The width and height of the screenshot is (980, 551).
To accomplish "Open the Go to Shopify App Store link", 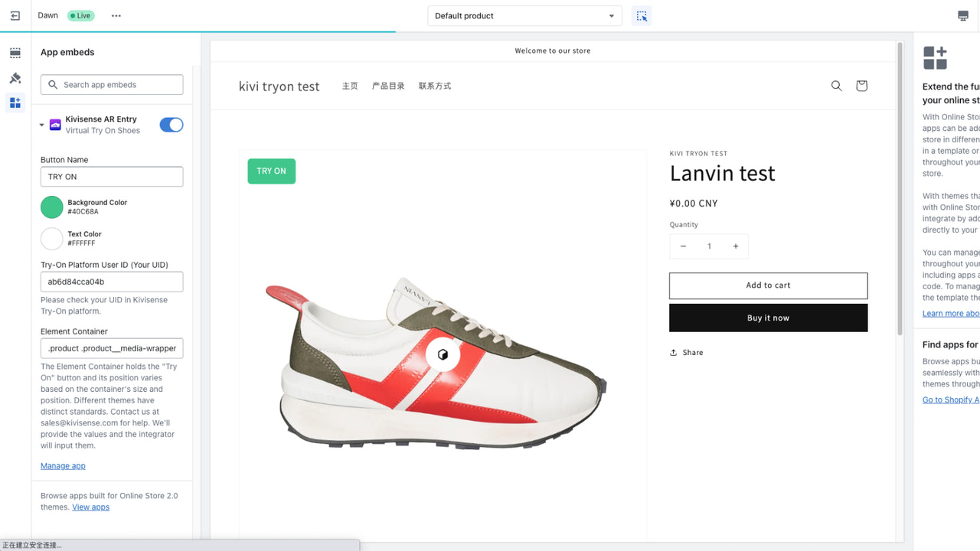I will [950, 400].
